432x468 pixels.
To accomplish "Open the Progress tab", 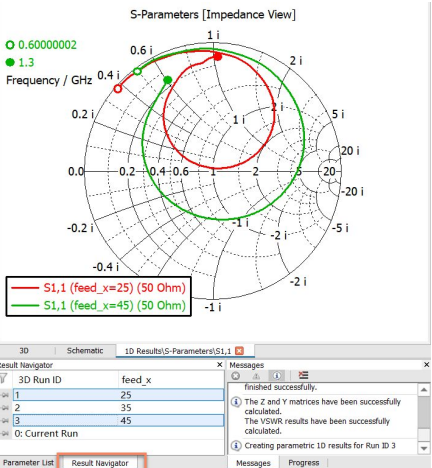I will pyautogui.click(x=304, y=463).
